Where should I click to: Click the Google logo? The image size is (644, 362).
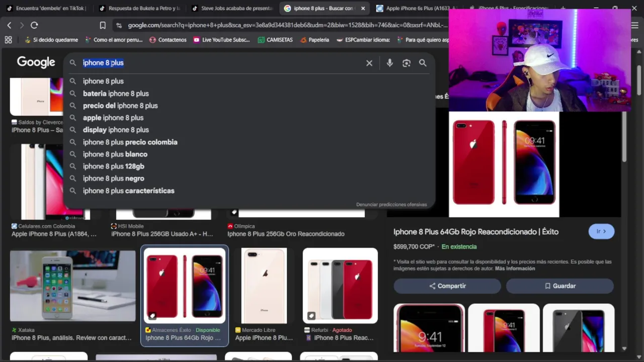36,62
